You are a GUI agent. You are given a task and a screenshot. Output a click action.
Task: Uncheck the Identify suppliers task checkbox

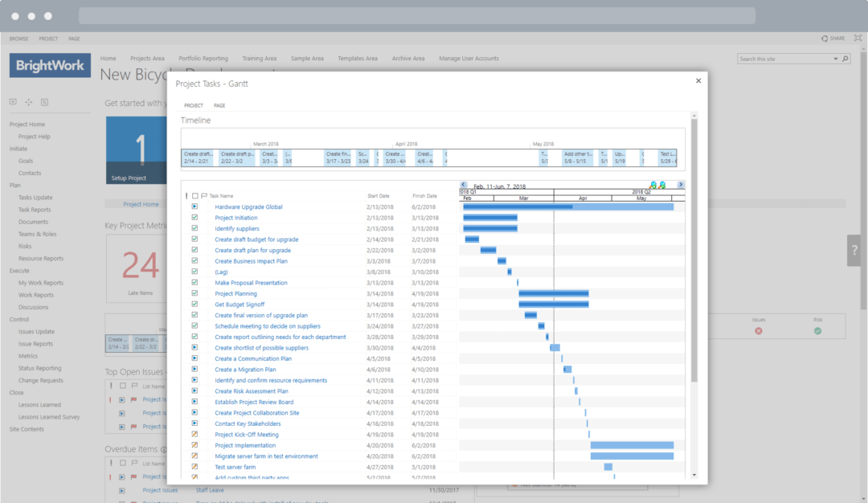(x=194, y=227)
